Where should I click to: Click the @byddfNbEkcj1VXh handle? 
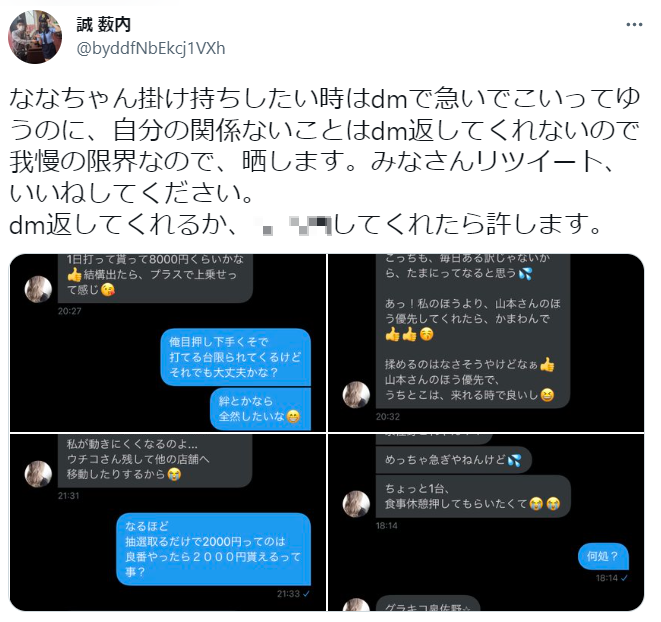tap(151, 48)
